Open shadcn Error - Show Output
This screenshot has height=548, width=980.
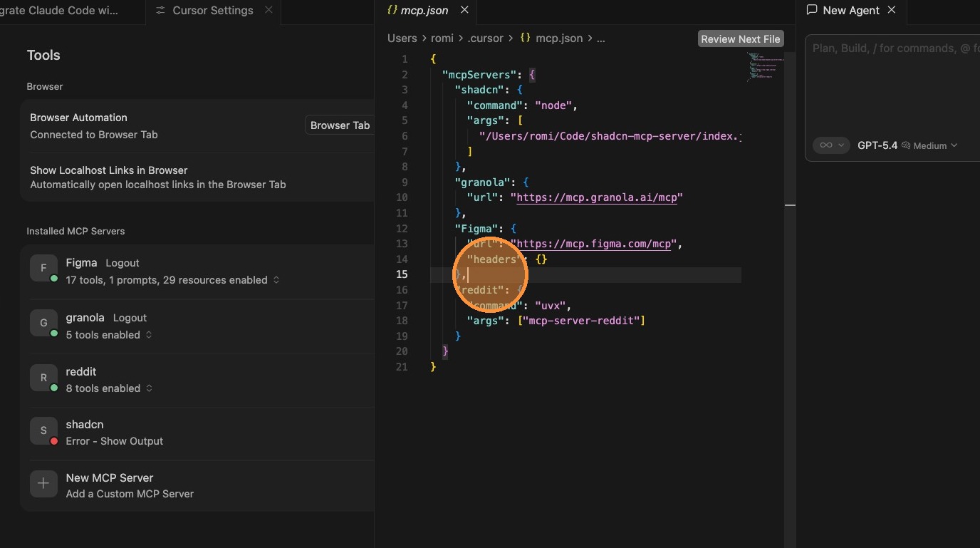pyautogui.click(x=114, y=441)
